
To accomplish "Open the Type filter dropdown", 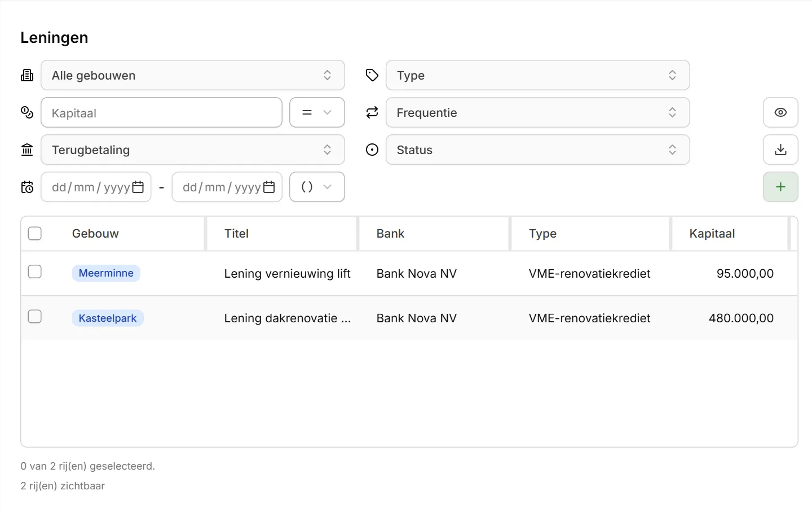I will click(x=538, y=75).
